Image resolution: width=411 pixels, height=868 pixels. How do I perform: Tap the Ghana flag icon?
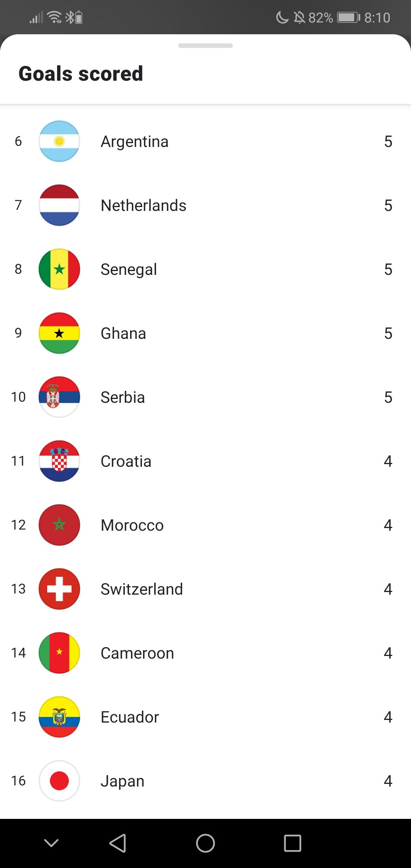[x=59, y=333]
